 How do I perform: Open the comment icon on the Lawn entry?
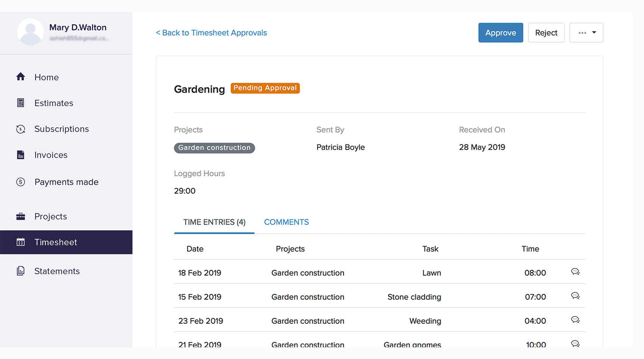[x=576, y=272]
